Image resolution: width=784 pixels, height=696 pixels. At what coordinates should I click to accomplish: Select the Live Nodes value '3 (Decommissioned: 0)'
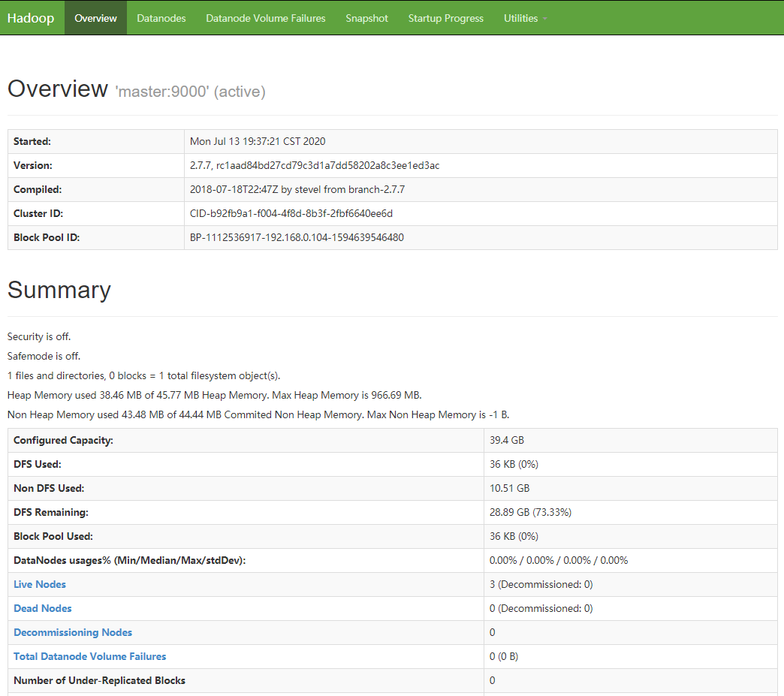(x=541, y=584)
